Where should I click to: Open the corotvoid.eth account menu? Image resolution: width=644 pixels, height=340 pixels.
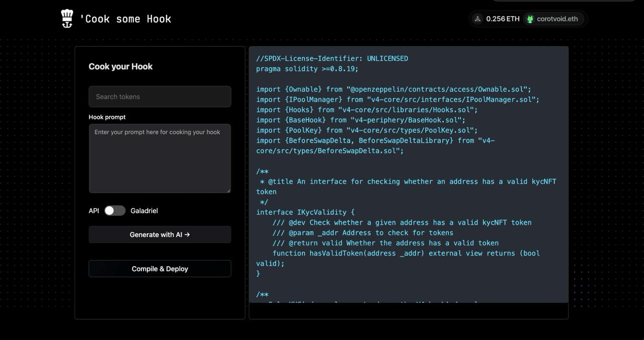coord(553,19)
